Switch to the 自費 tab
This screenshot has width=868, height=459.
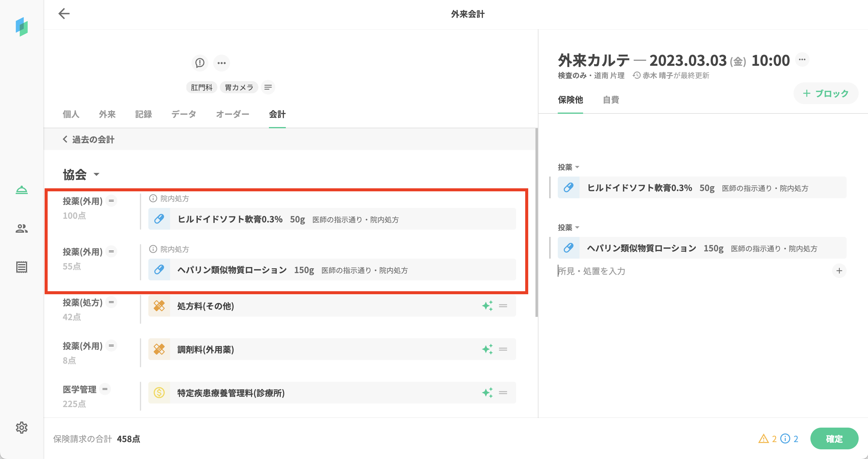point(611,100)
